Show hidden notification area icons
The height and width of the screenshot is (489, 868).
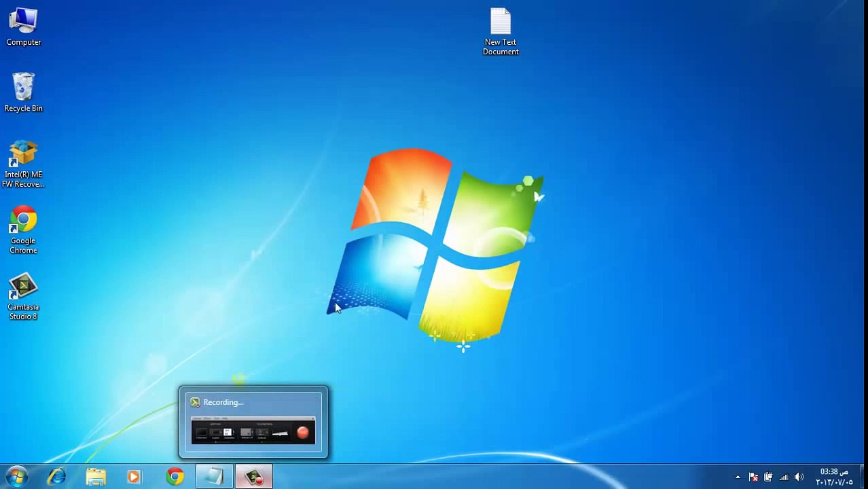738,477
